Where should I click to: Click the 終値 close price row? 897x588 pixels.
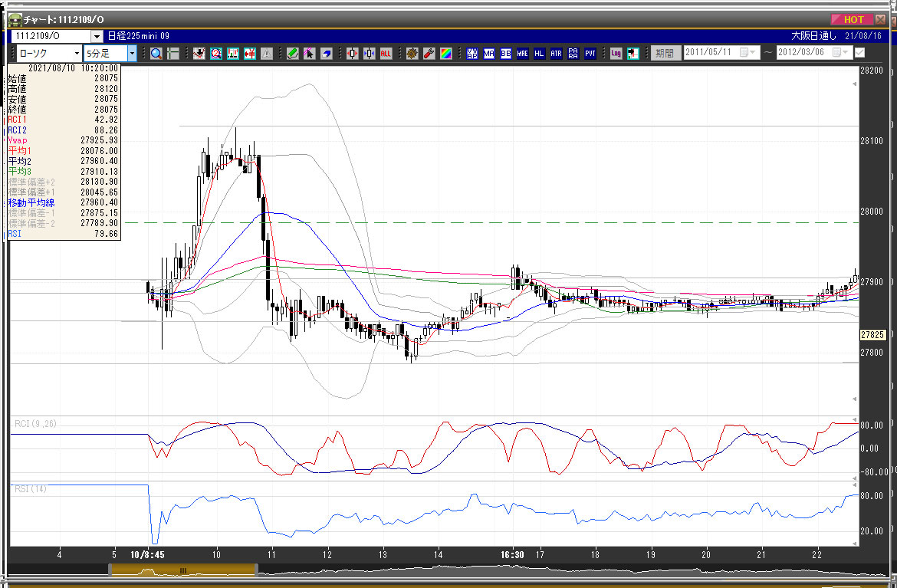click(x=63, y=110)
